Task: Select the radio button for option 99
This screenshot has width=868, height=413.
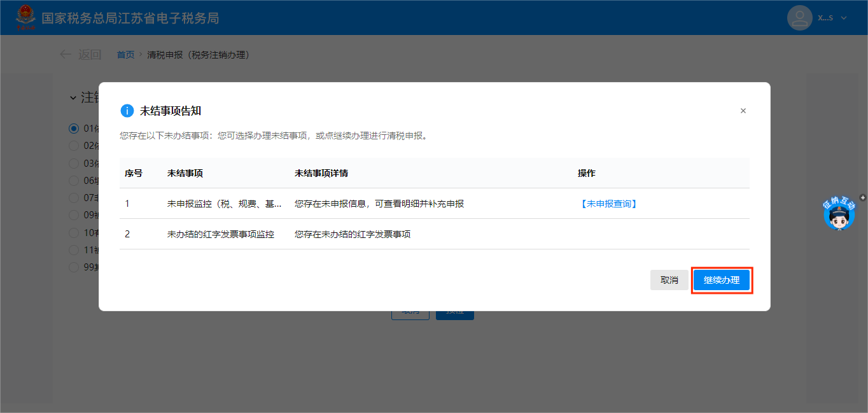Action: [74, 267]
